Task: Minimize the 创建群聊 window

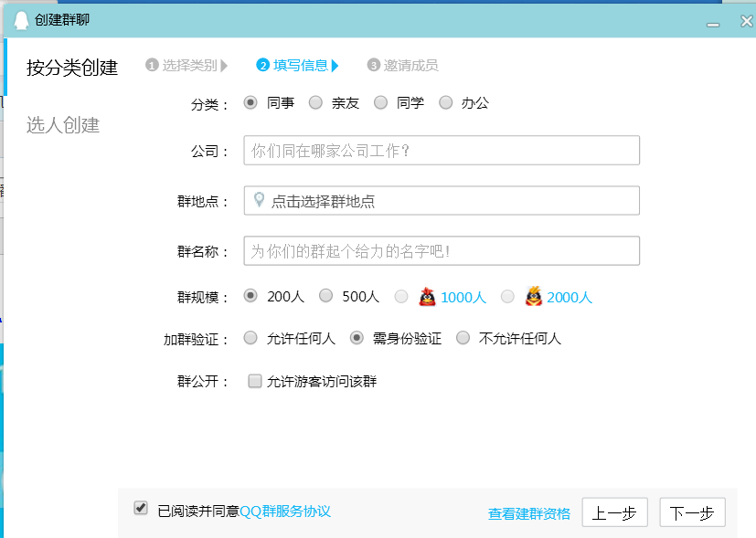Action: click(x=713, y=24)
